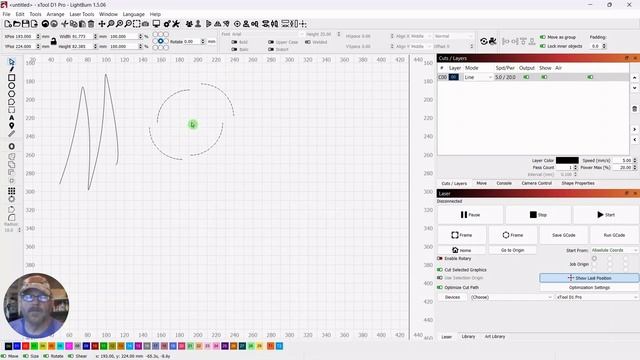Select the Position Laser marker tool

(11, 126)
